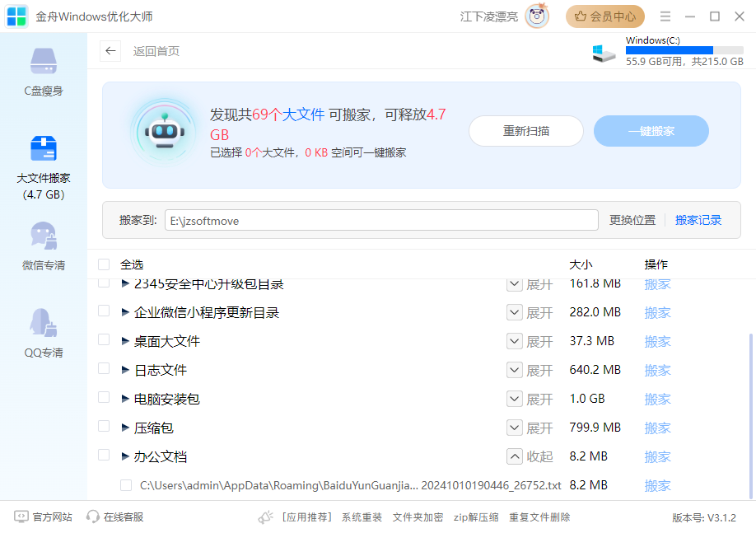The image size is (756, 533).
Task: Expand 电脑安装包 tree arrow
Action: (x=125, y=399)
